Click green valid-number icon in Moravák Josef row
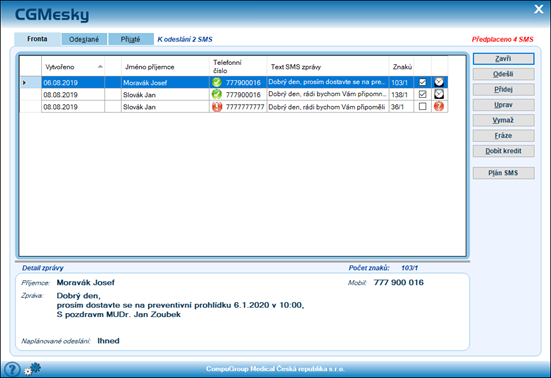Screen dimensions: 551x378 coord(217,83)
